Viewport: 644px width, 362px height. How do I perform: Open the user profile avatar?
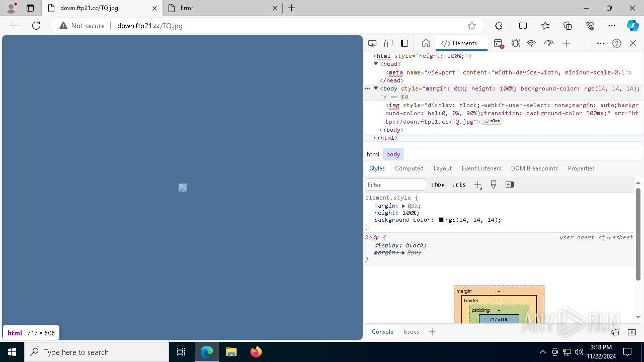pos(11,8)
